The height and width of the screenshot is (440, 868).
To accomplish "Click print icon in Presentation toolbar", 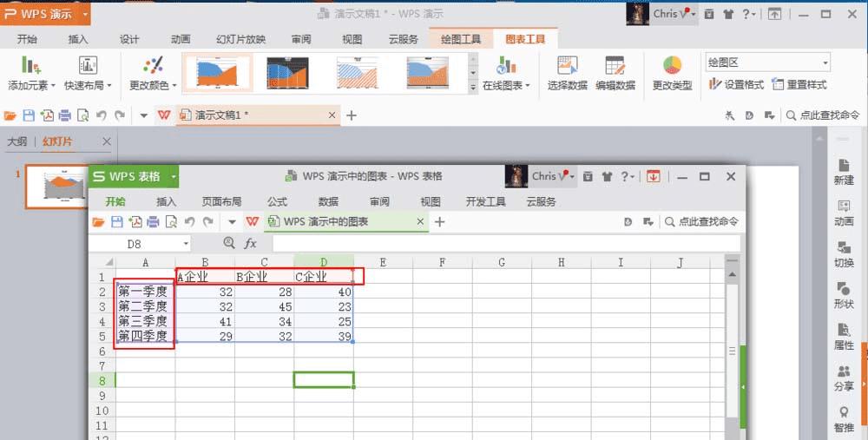I will pos(65,115).
